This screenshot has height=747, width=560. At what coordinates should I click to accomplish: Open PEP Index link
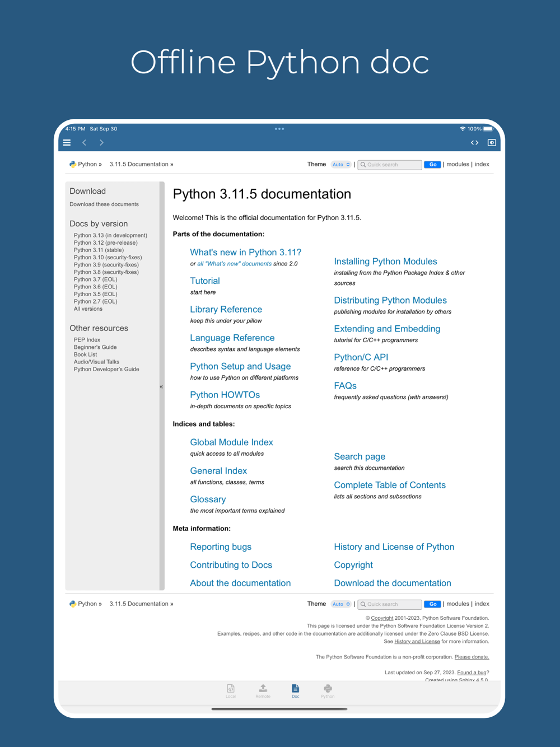87,339
